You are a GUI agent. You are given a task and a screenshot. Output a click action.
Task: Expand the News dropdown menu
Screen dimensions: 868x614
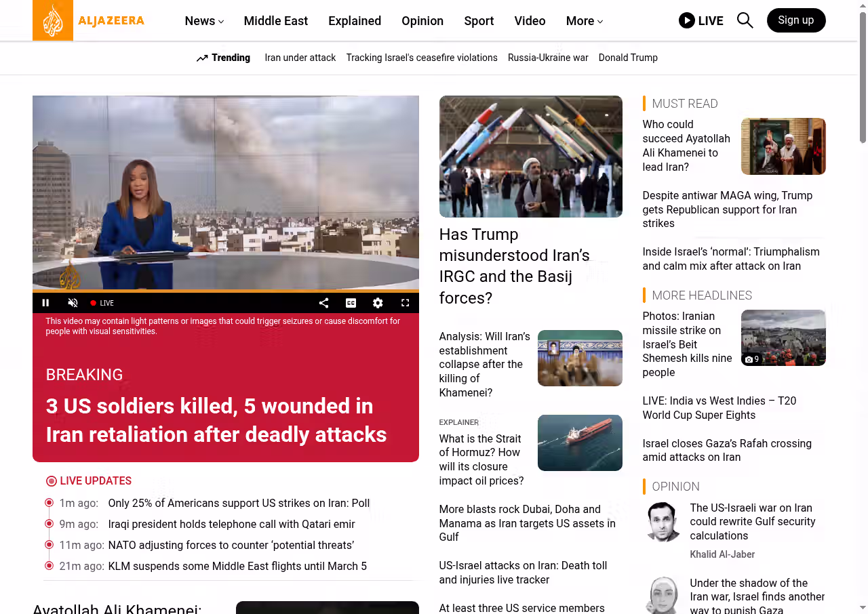(204, 21)
